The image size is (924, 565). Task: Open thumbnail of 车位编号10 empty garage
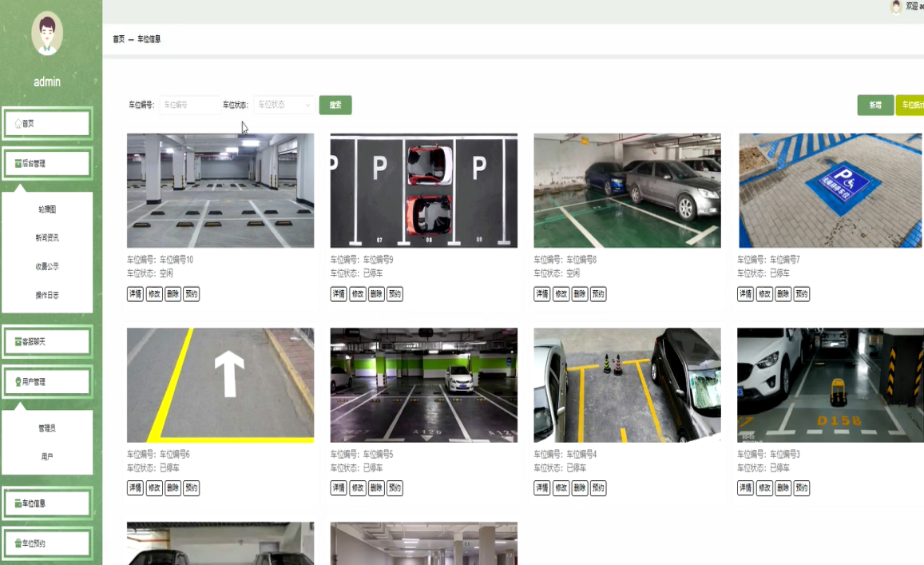220,190
